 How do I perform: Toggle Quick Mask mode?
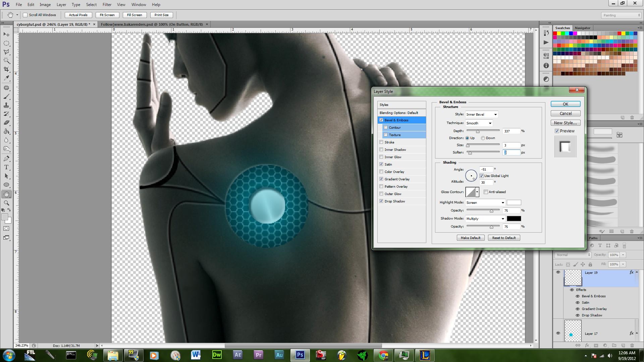(x=6, y=229)
